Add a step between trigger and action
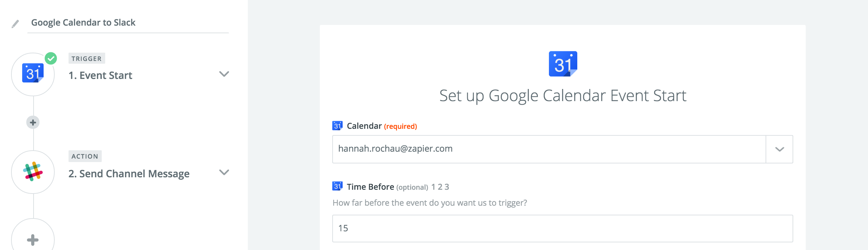868x250 pixels. (33, 122)
